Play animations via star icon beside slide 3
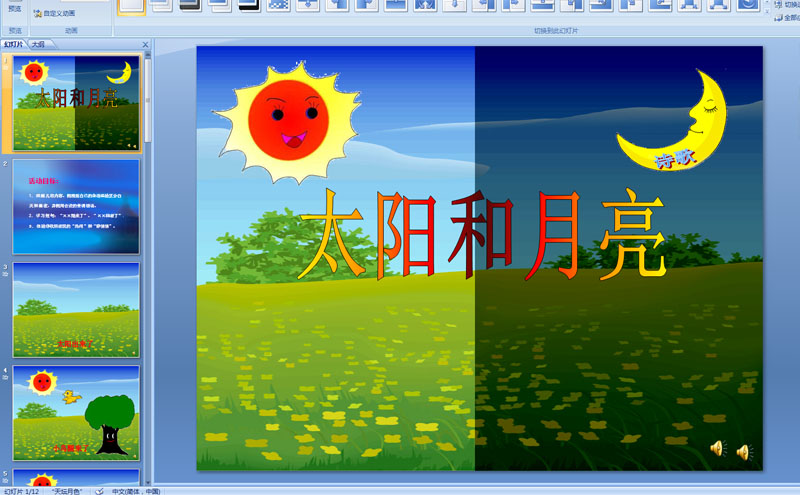Viewport: 800px width, 495px height. (x=6, y=274)
